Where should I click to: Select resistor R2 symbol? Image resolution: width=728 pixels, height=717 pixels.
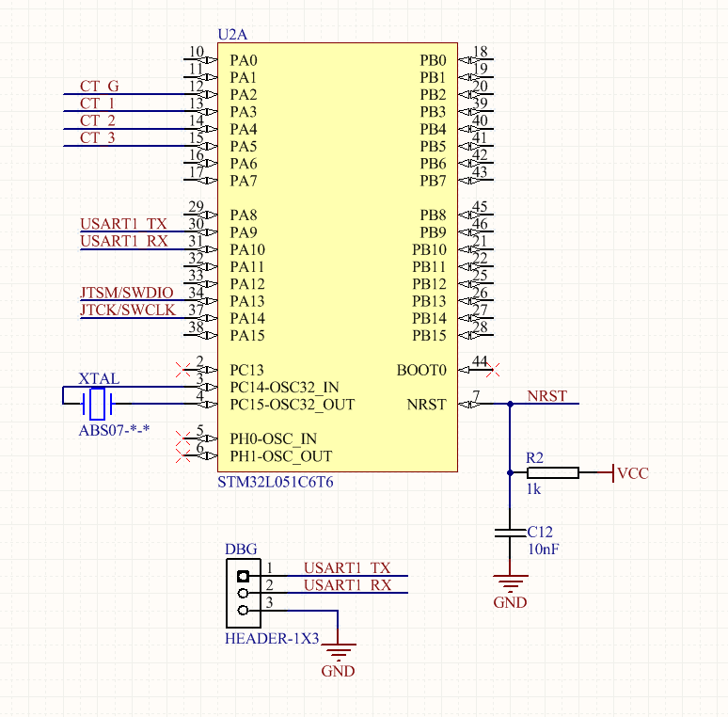[553, 472]
